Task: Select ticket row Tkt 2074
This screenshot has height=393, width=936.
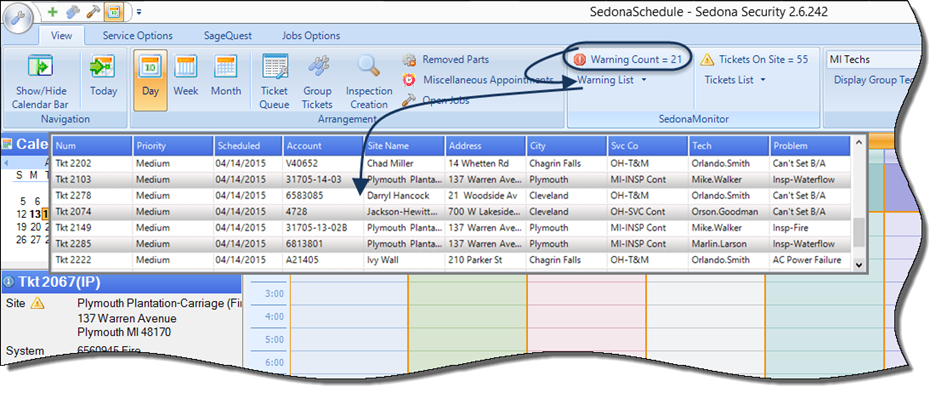Action: (452, 211)
